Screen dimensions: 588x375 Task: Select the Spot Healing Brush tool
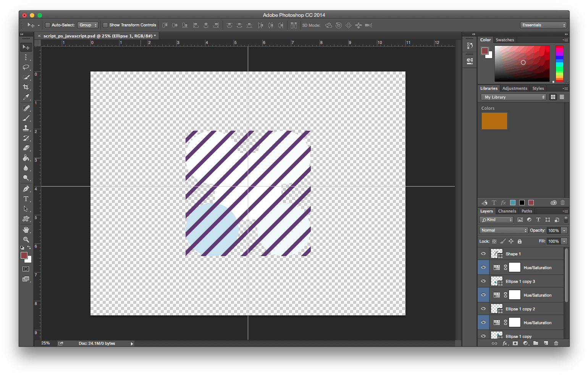pos(26,108)
